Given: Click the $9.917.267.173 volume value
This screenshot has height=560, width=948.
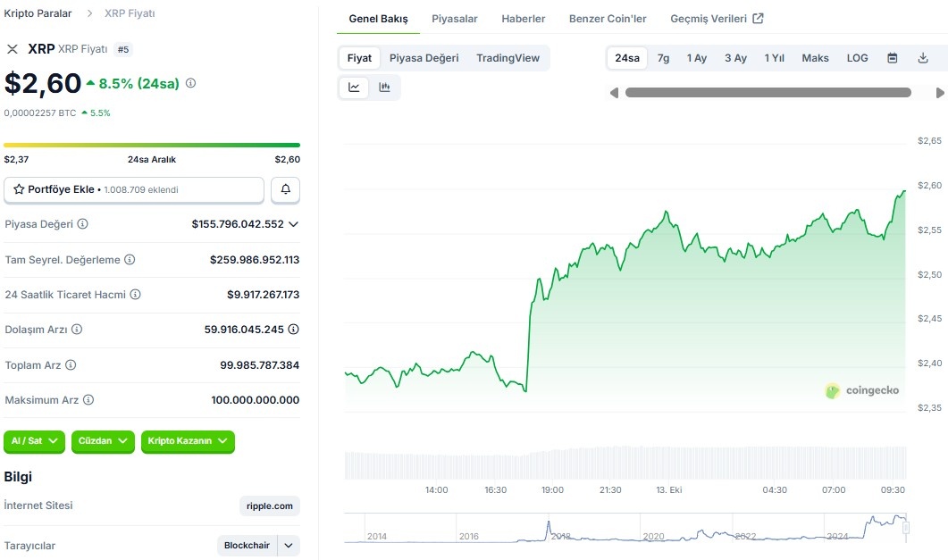Looking at the screenshot, I should [263, 295].
